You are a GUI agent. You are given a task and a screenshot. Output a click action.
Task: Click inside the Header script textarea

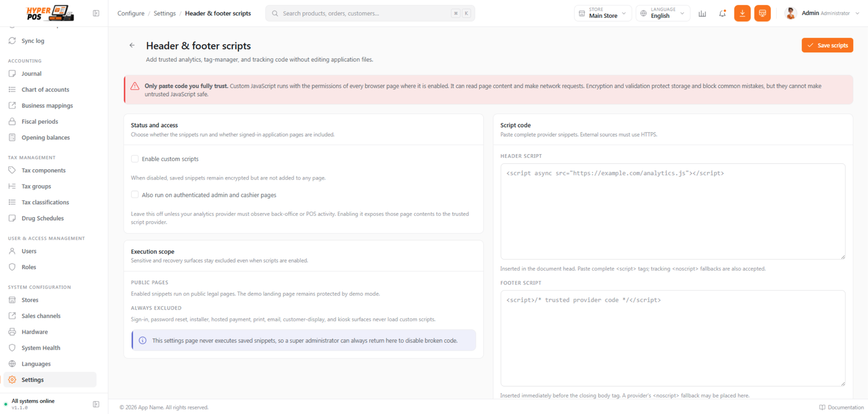point(673,212)
